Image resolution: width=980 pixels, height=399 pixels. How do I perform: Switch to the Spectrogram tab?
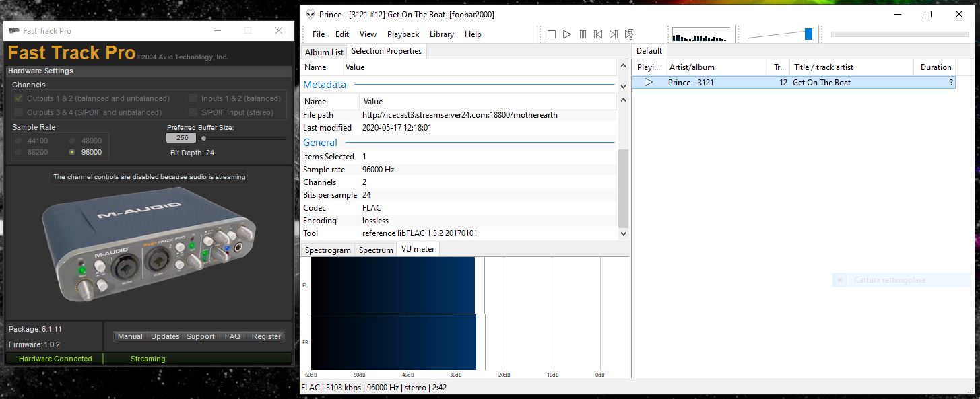328,250
